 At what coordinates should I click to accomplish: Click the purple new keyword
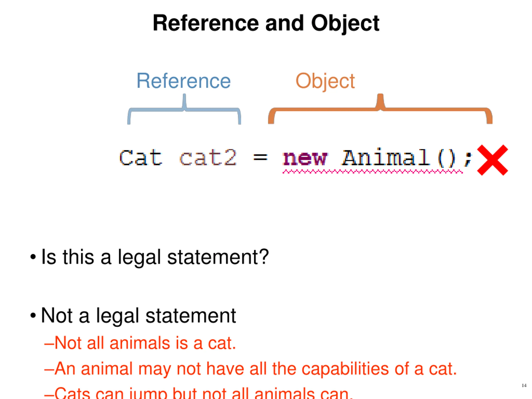[305, 158]
